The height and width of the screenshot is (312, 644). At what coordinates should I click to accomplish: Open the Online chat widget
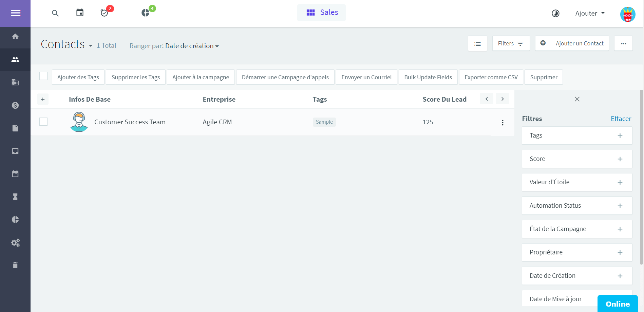pos(618,304)
